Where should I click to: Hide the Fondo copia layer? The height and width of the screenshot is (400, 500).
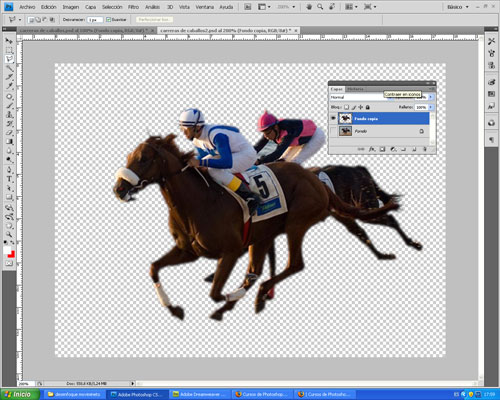pos(333,118)
